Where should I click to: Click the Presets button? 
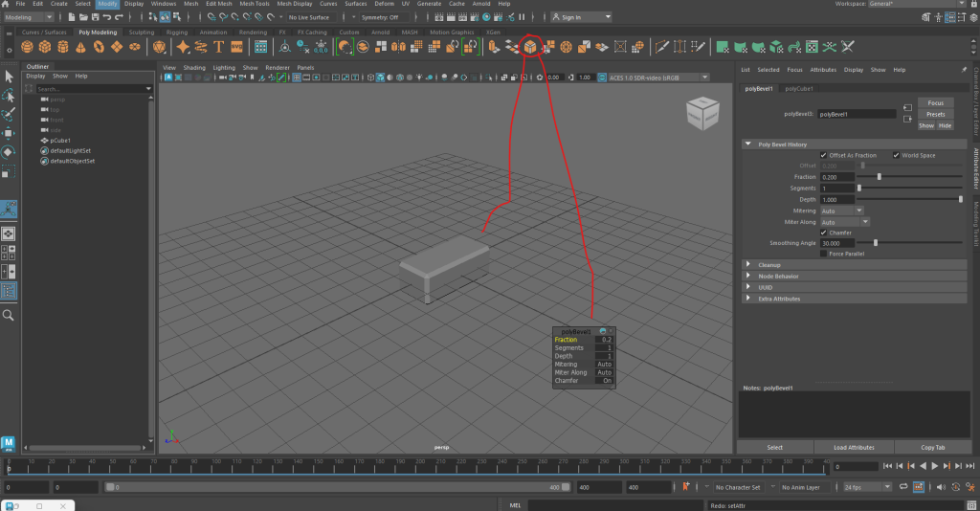(x=935, y=114)
